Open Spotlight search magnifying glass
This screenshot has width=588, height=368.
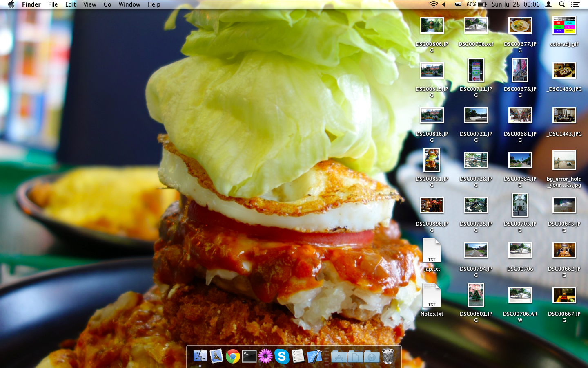[562, 4]
